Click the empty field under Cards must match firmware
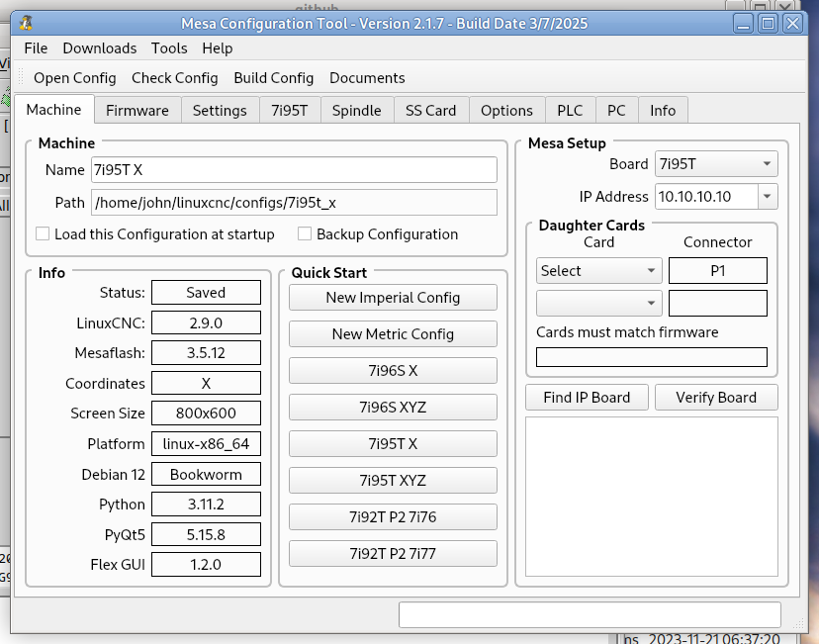The height and width of the screenshot is (644, 819). pos(651,357)
